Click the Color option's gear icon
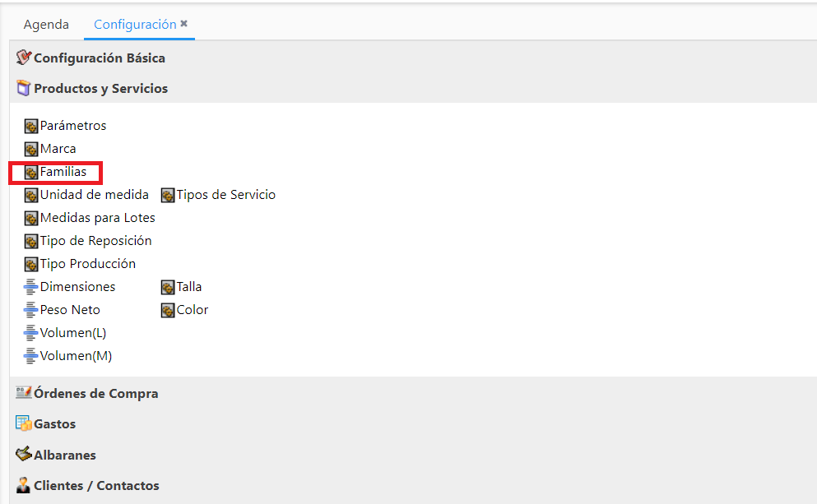817x504 pixels. pyautogui.click(x=168, y=310)
